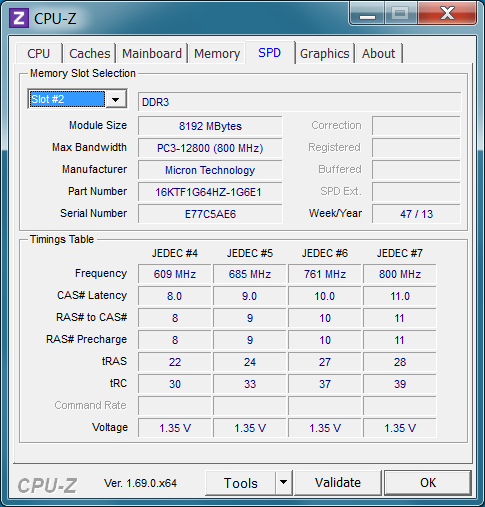Click the Max Bandwidth label
This screenshot has height=507, width=485.
tap(89, 147)
